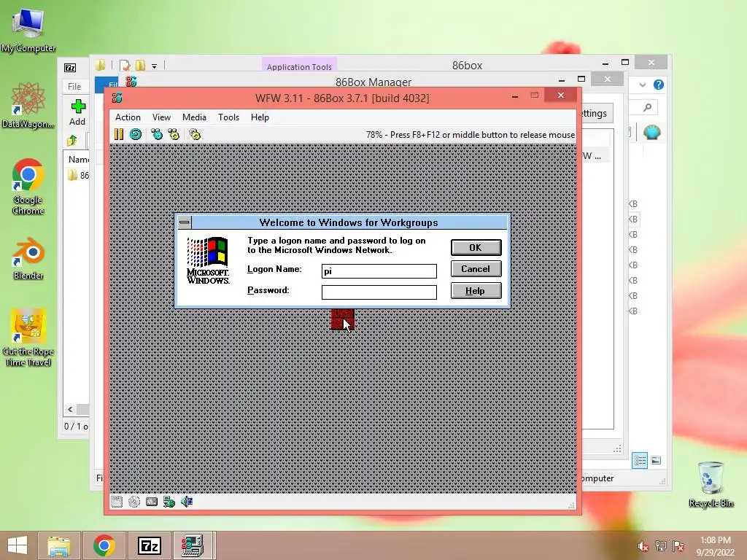747x560 pixels.
Task: Click the Ctrl+Alt+Del toolbar icon
Action: click(157, 134)
